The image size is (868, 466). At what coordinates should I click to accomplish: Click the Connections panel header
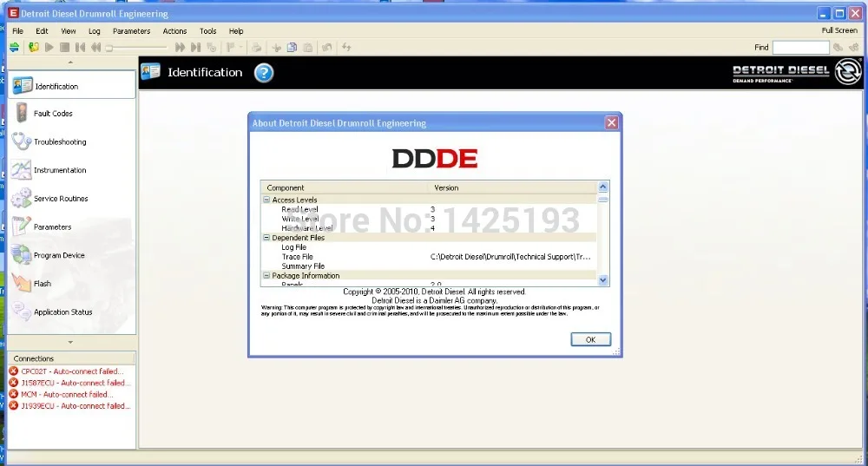coord(71,358)
